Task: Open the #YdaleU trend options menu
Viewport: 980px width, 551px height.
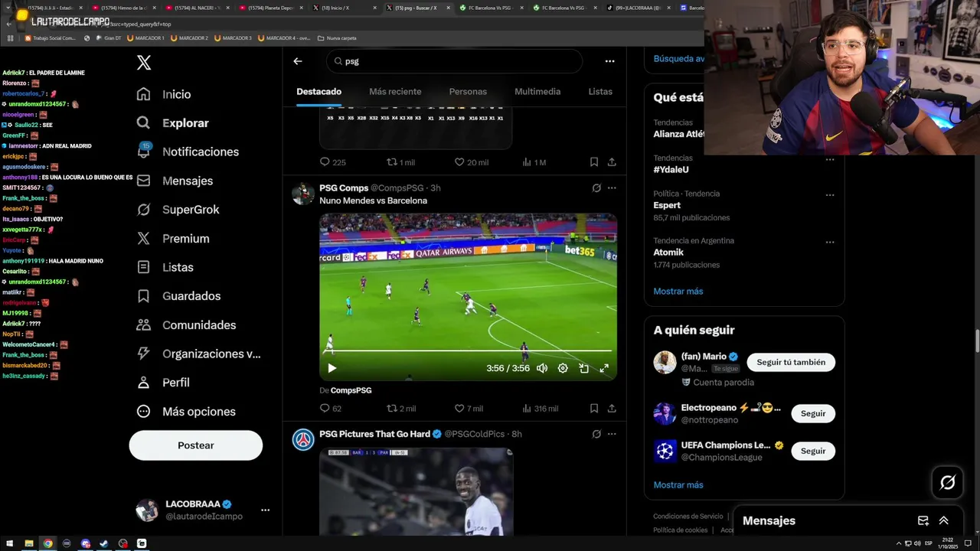Action: (830, 160)
